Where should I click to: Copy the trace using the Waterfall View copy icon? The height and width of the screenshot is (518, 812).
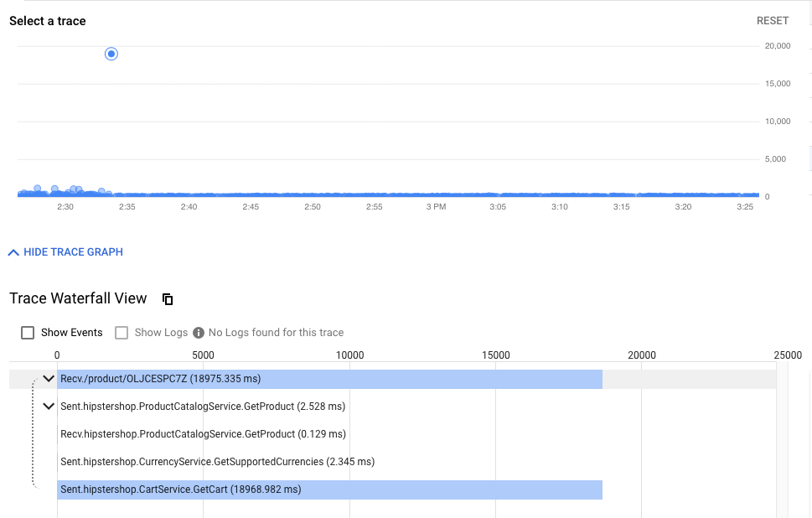click(168, 299)
